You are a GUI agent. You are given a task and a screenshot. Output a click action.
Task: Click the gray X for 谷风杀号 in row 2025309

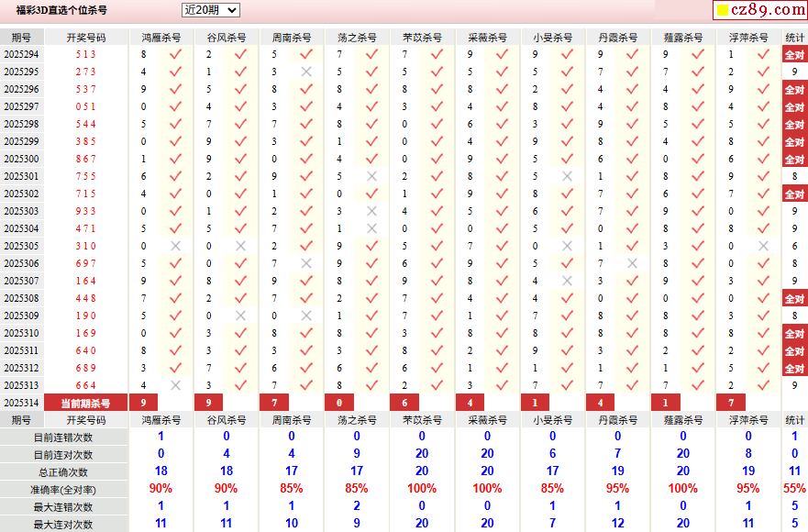pos(240,316)
